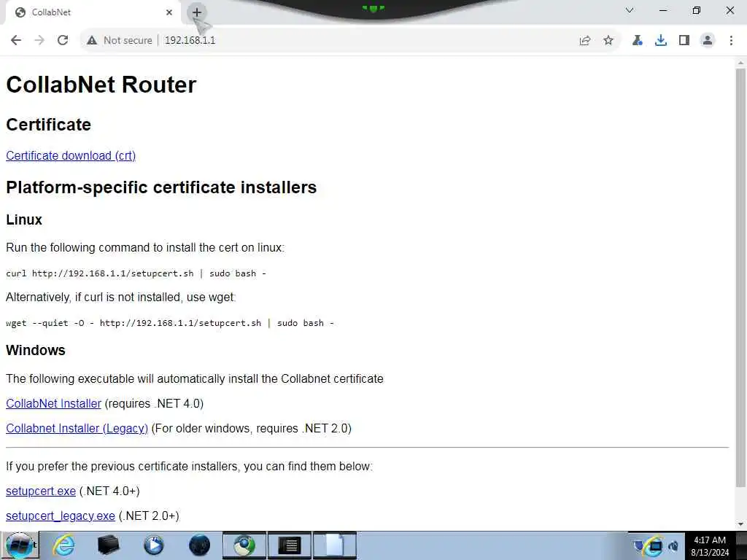The height and width of the screenshot is (560, 747).
Task: Click the Platform-specific certificate installers heading
Action: click(x=161, y=187)
